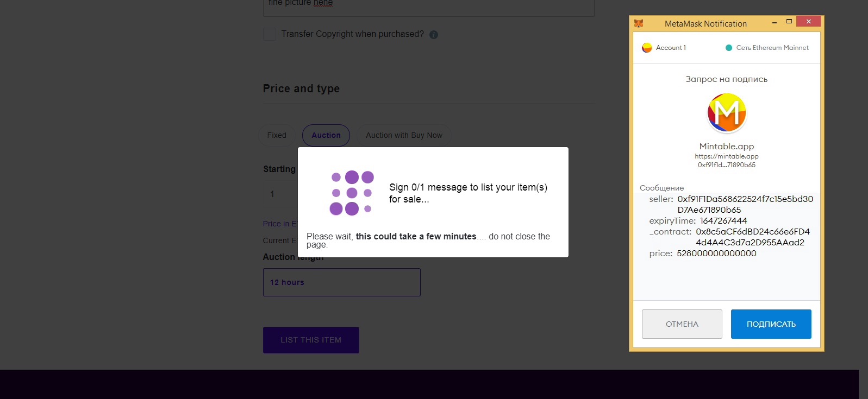This screenshot has height=399, width=868.
Task: Select Auction with Buy Now option
Action: point(404,135)
